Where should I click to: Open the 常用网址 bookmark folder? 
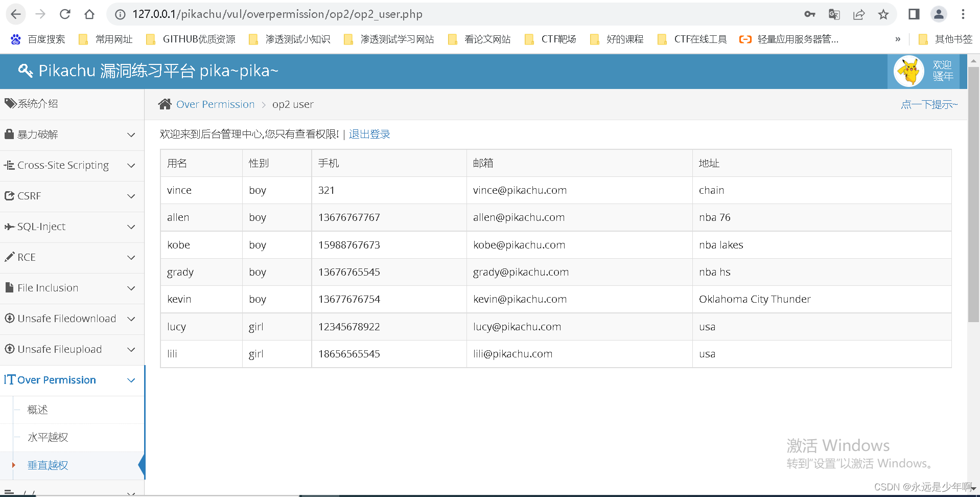tap(106, 39)
